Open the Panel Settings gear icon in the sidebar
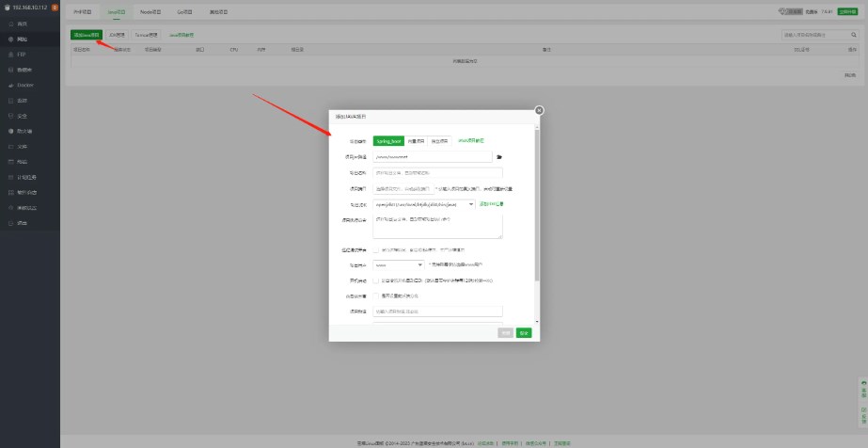The height and width of the screenshot is (448, 868). point(11,208)
